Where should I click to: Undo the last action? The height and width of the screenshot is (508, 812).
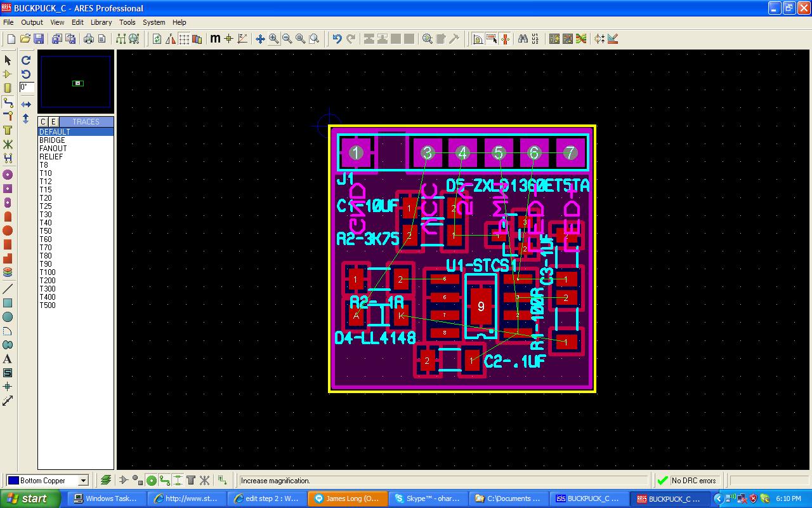pyautogui.click(x=337, y=39)
